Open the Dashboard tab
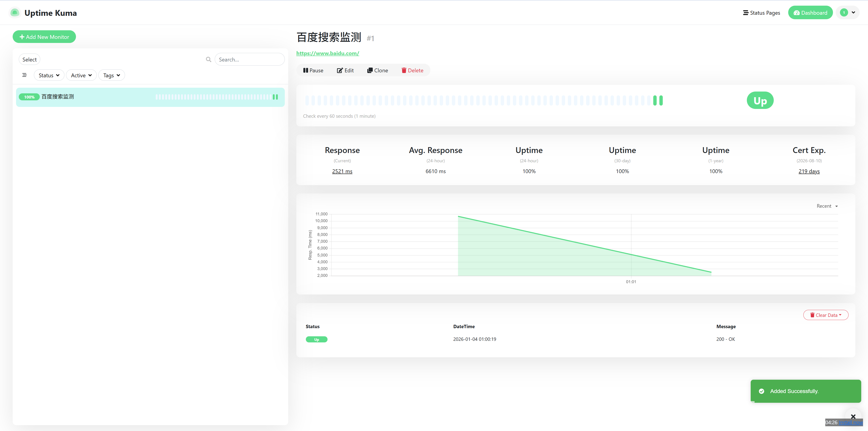The image size is (868, 431). click(810, 13)
